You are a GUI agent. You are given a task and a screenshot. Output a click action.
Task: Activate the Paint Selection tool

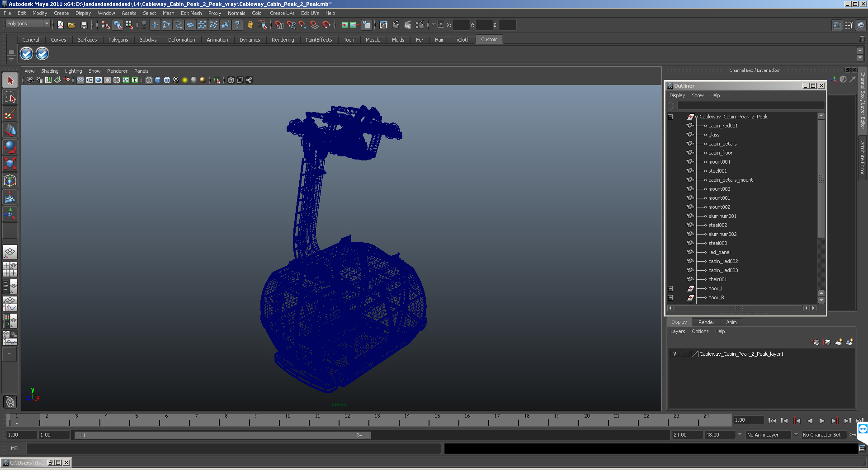coord(10,114)
